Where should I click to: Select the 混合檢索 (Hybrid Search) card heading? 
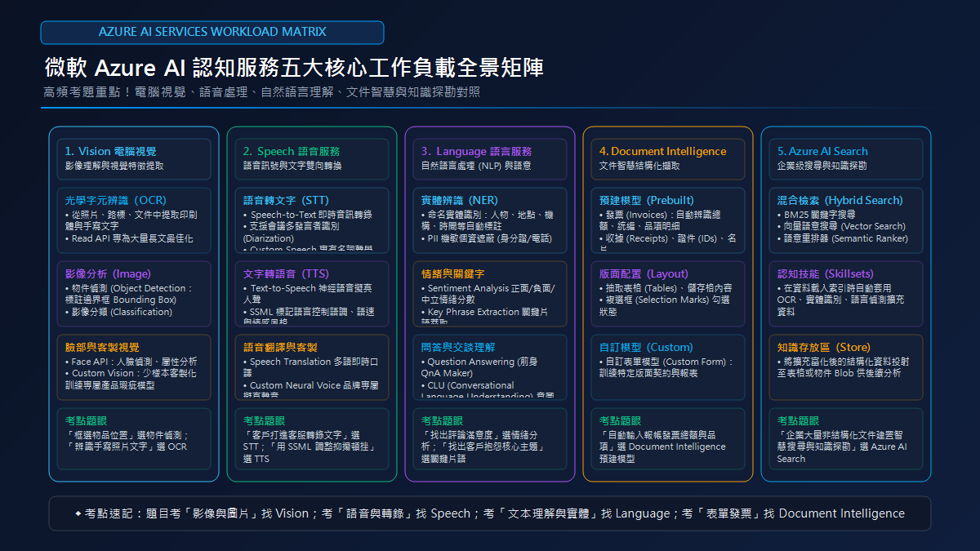[840, 200]
